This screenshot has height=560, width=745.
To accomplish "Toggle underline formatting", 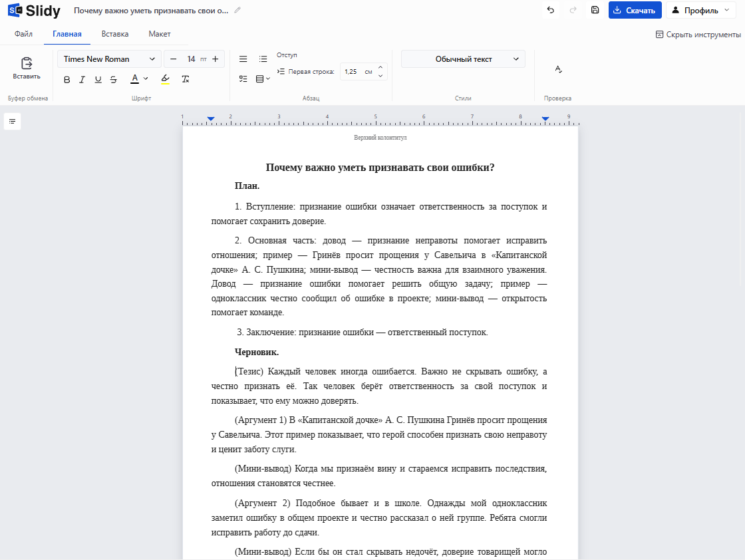I will pos(98,79).
